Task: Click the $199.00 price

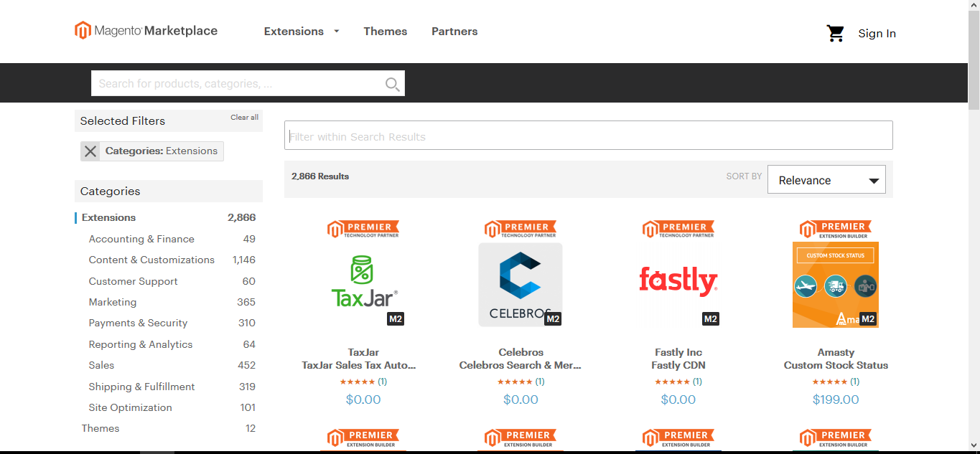Action: pos(836,399)
